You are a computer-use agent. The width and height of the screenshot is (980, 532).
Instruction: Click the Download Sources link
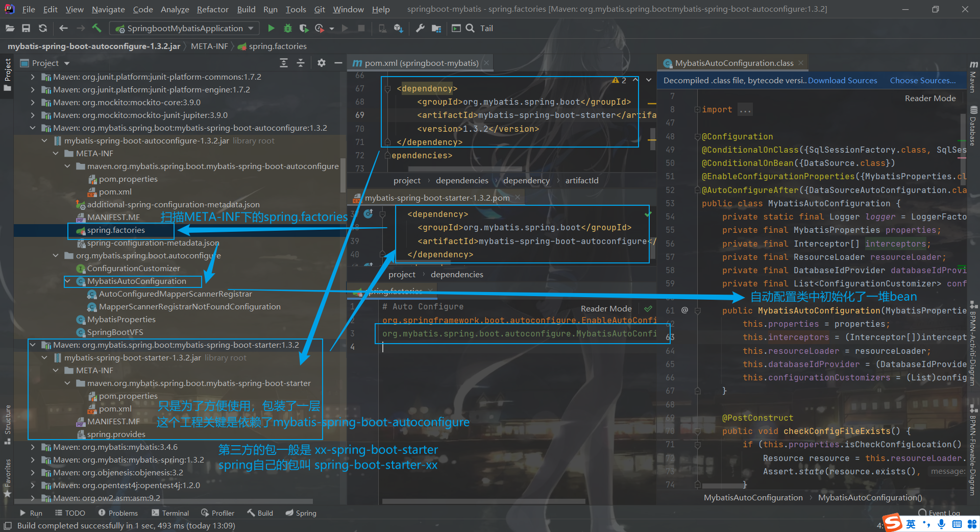click(842, 81)
